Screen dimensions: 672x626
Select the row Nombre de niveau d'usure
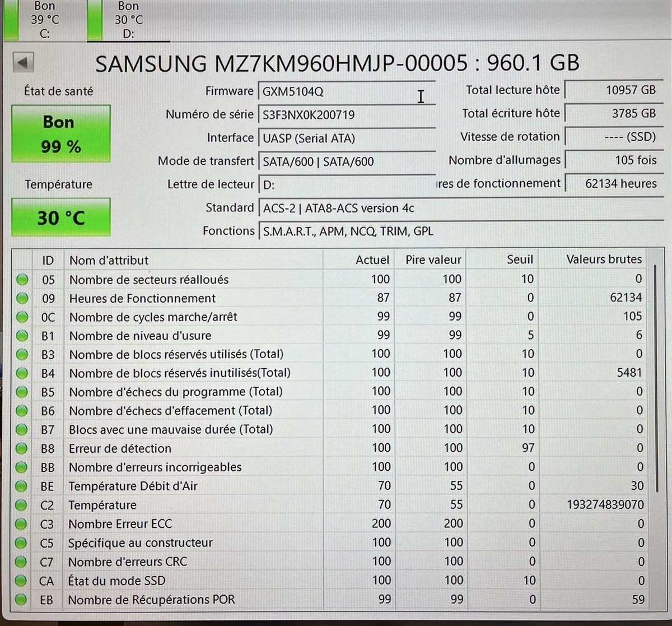tap(329, 336)
